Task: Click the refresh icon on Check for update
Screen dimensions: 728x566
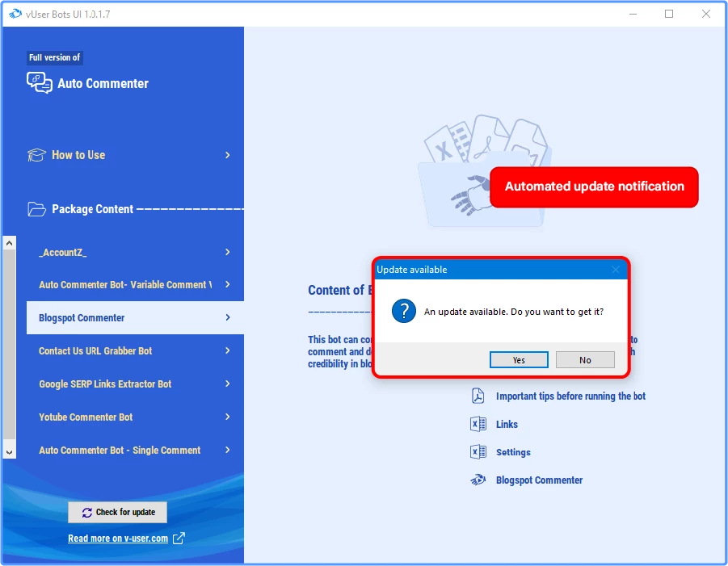Action: [86, 512]
